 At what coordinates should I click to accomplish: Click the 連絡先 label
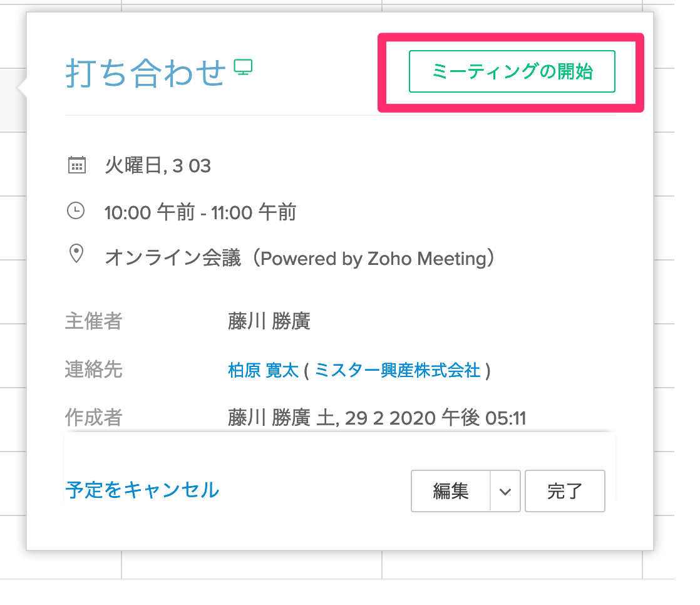pyautogui.click(x=93, y=370)
